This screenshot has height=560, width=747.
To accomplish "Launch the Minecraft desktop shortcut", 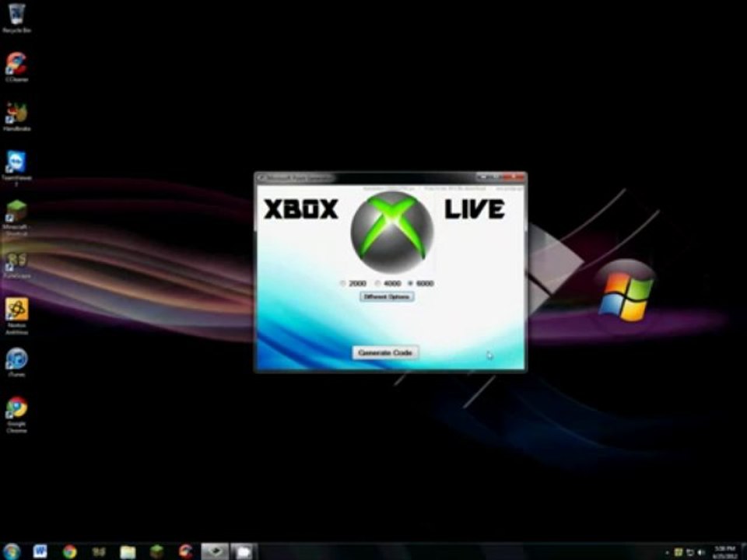I will pyautogui.click(x=16, y=218).
